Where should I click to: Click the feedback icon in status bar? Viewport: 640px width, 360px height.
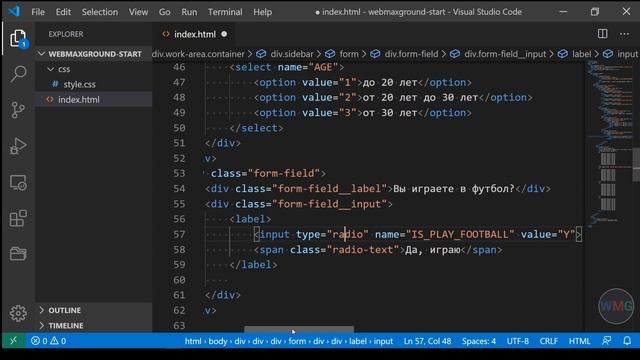coord(607,341)
